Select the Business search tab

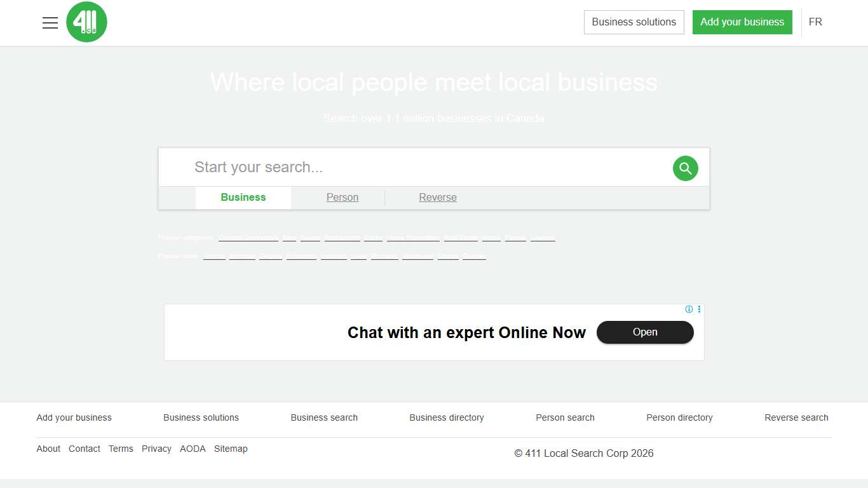coord(243,198)
